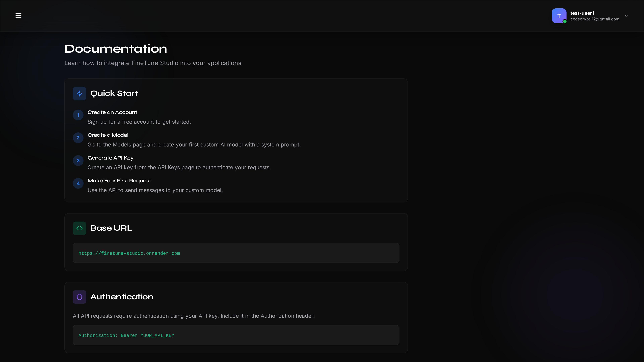Select the finetune-studio.onrender.com base URL
Viewport: 644px width, 362px height.
129,253
